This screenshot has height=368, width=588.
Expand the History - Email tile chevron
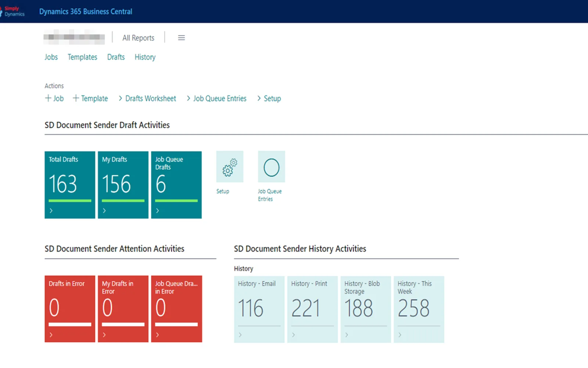coord(240,335)
